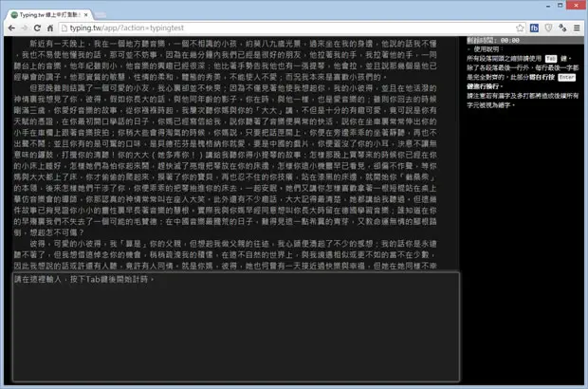Click the remaining time display at top right
The width and height of the screenshot is (588, 389).
tap(493, 40)
